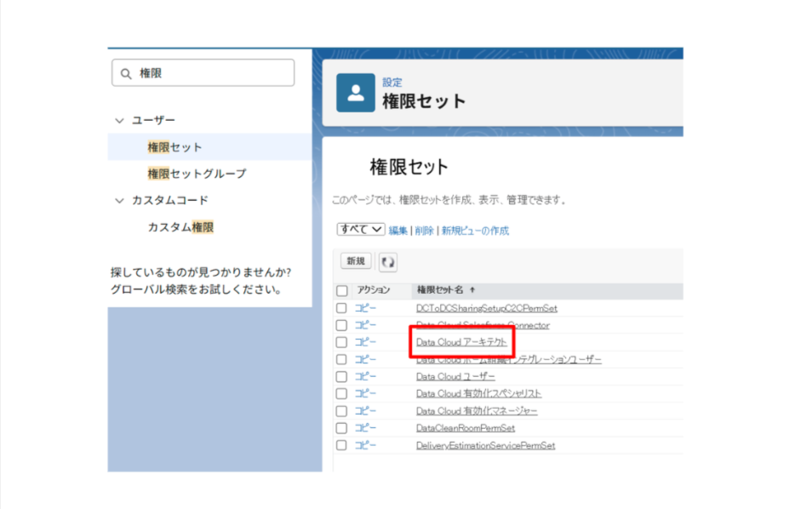Open the DCToDCSharingSetupC2CPermSet permission set

coord(486,308)
